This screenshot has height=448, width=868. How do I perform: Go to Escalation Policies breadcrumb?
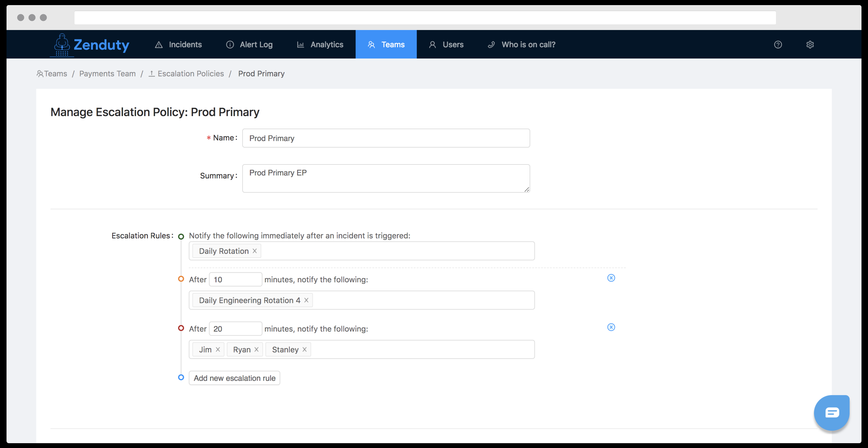point(186,73)
